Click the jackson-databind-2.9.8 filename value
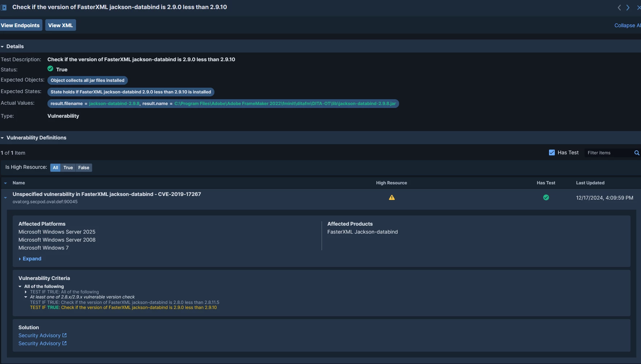Viewport: 641px width, 364px height. pos(114,104)
